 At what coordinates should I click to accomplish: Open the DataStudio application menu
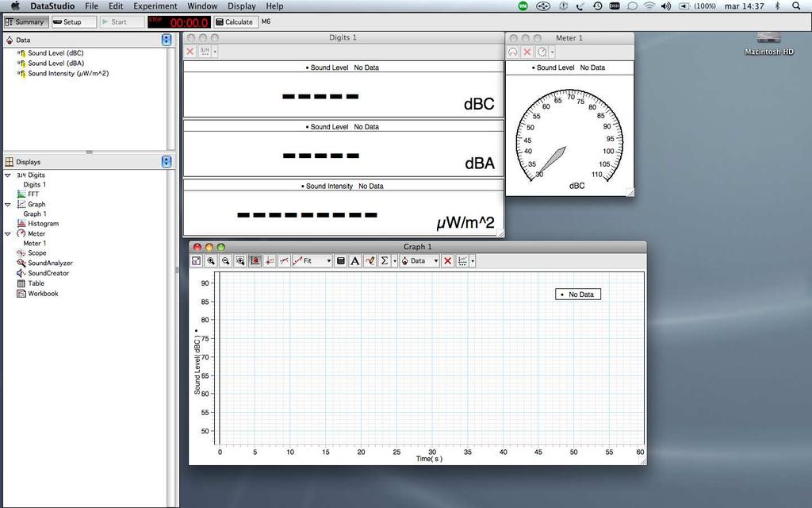(52, 6)
